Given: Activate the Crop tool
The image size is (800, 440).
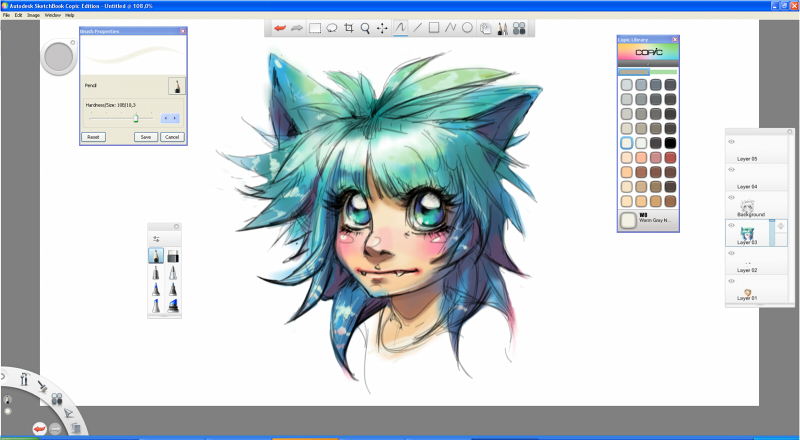Looking at the screenshot, I should pyautogui.click(x=348, y=28).
